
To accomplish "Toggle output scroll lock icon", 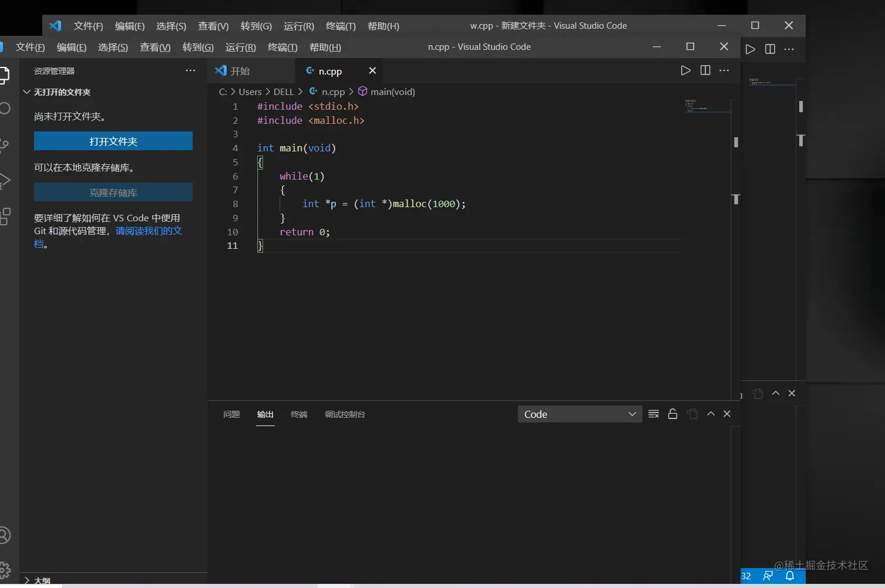I will pyautogui.click(x=673, y=414).
